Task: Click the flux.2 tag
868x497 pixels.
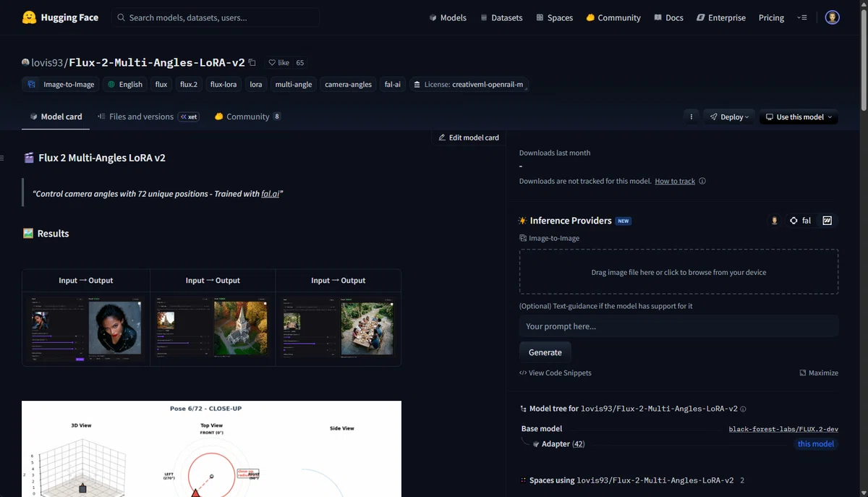Action: 189,84
